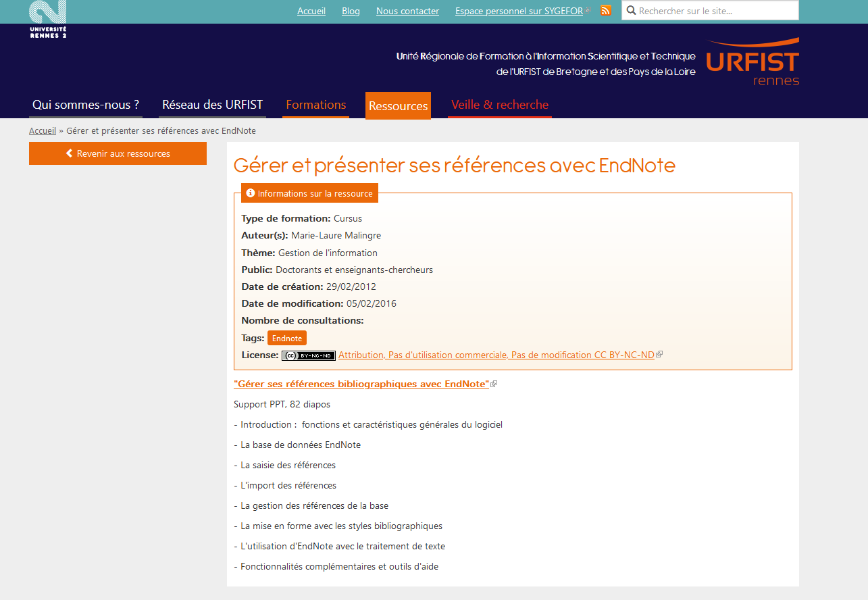Open "Gérer ses références bibliographiques avec EndNote" link
This screenshot has height=600, width=868.
[x=361, y=384]
